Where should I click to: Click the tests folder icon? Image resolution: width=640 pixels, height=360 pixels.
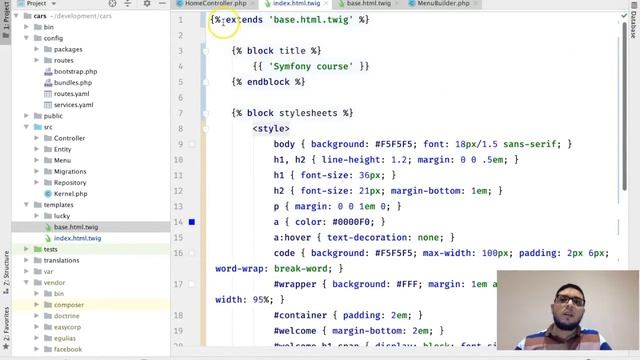(x=38, y=249)
